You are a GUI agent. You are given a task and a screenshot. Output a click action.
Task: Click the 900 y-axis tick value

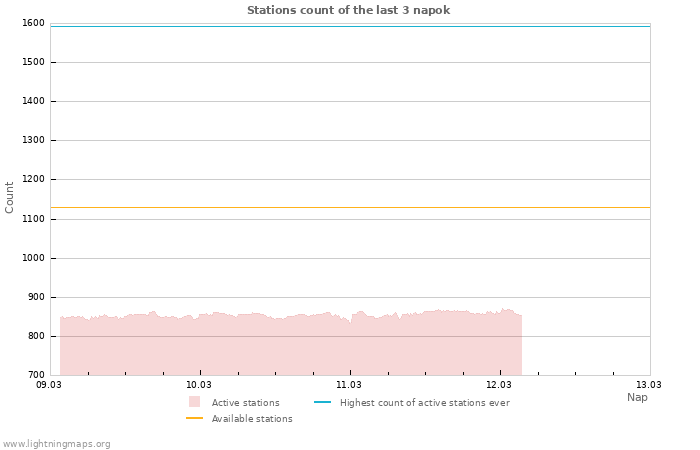point(36,297)
